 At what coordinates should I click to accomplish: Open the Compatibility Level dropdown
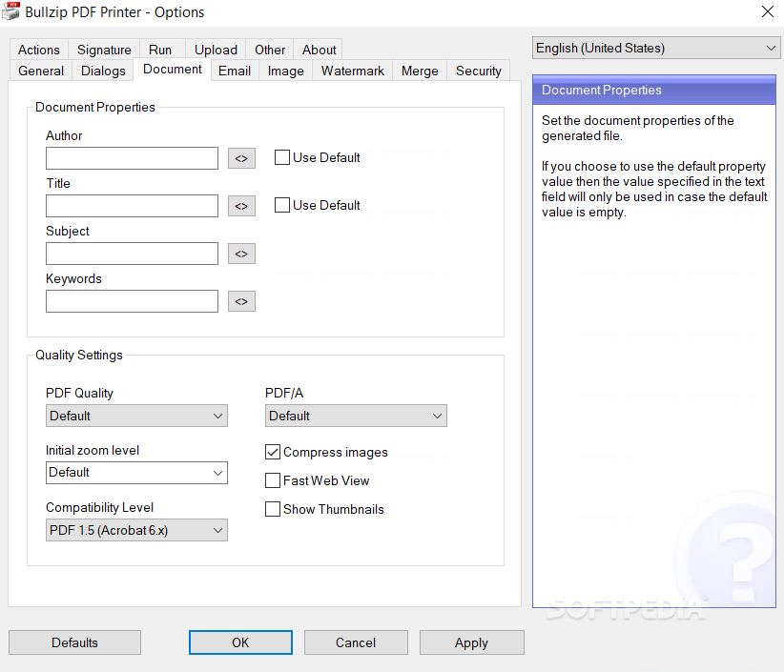click(x=136, y=530)
